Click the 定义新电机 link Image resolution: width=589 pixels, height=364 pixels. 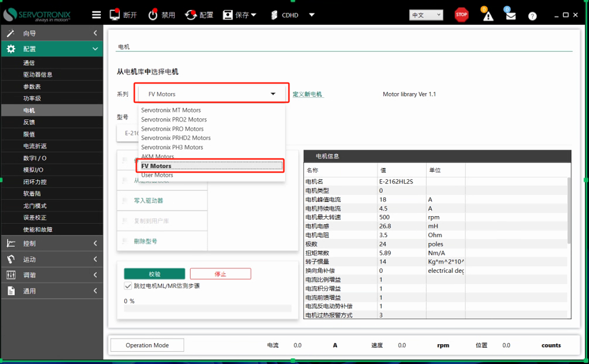[307, 94]
